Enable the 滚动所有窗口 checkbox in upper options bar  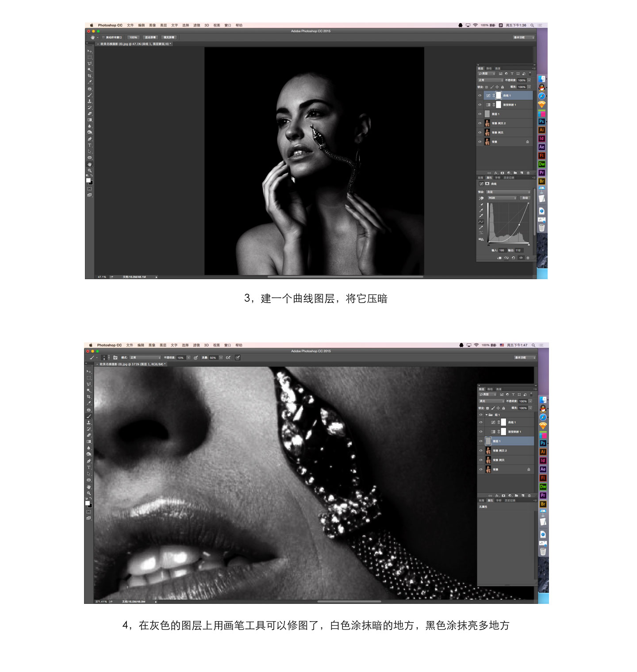pos(103,37)
